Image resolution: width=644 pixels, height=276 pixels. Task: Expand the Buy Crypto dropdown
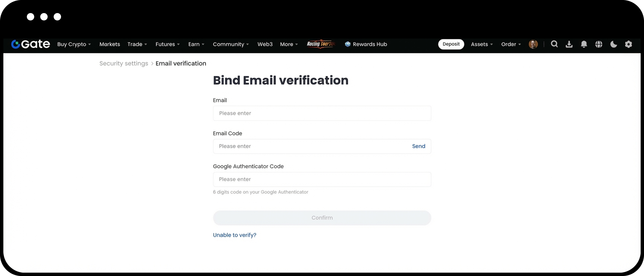74,44
